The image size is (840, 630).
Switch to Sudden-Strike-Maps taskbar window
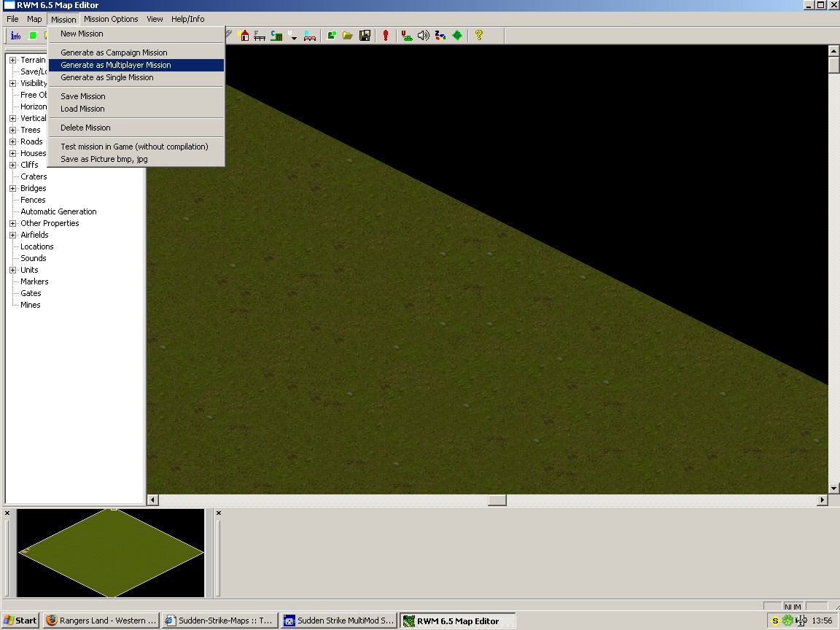pos(220,621)
